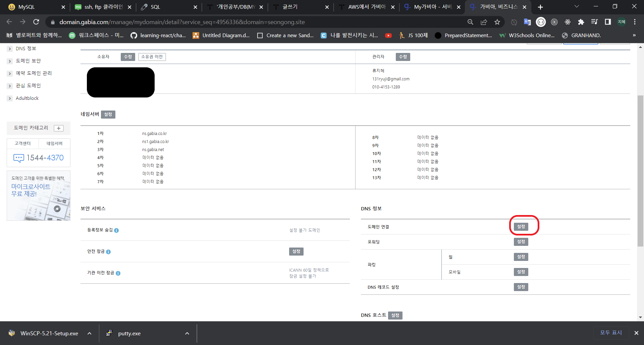Select the 네임서버 tab in the sidebar
Image resolution: width=644 pixels, height=345 pixels.
point(54,143)
